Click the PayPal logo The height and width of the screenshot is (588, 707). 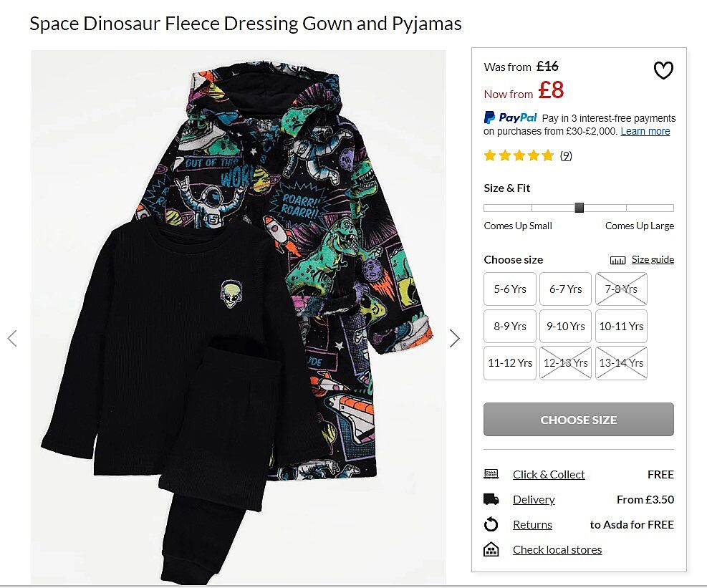pyautogui.click(x=510, y=118)
